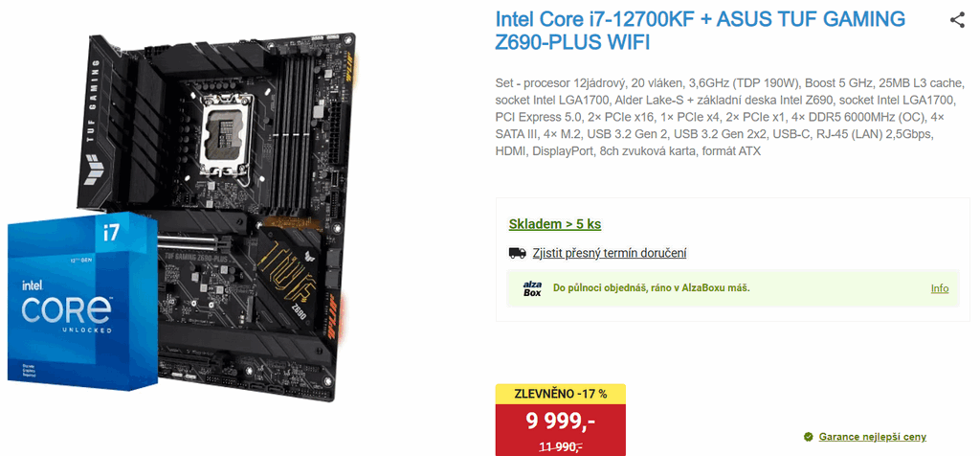Click the red 9 999,- price box
980x456 pixels.
[561, 430]
